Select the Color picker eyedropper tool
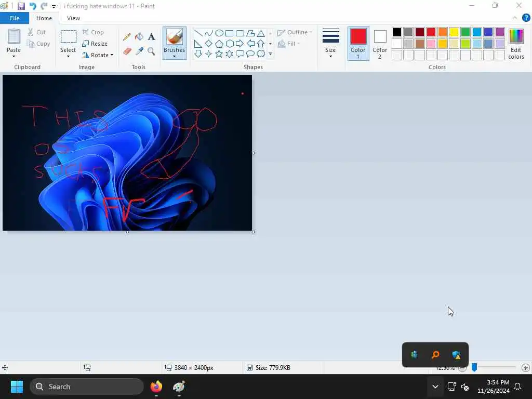 pos(139,51)
